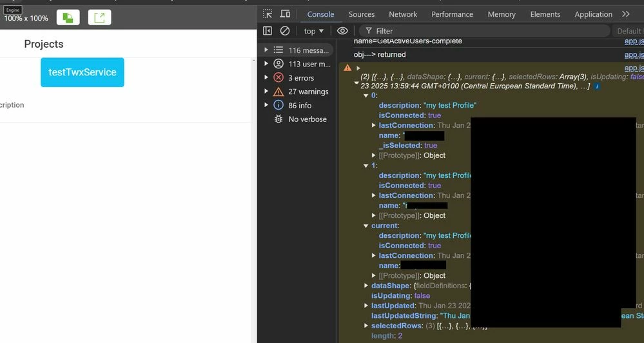644x343 pixels.
Task: Collapse the current object node
Action: (x=366, y=226)
